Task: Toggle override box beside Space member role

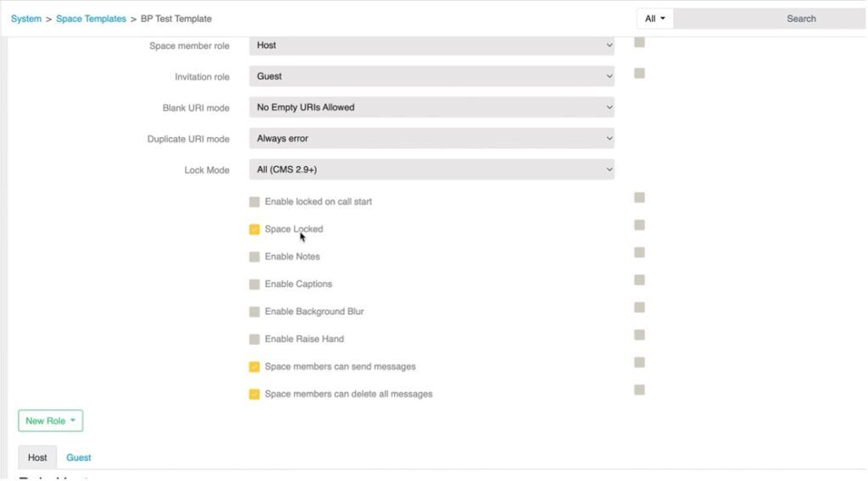Action: click(639, 42)
